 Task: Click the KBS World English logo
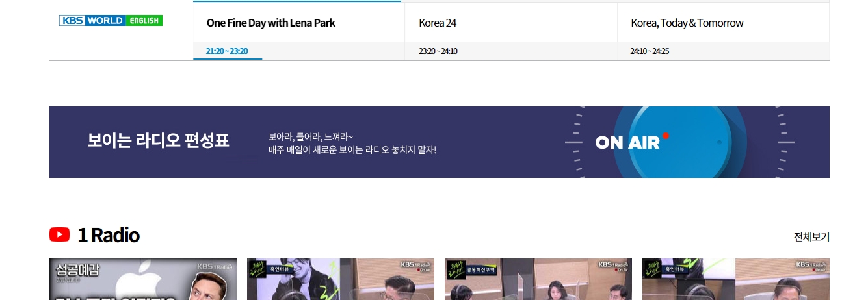pyautogui.click(x=111, y=21)
